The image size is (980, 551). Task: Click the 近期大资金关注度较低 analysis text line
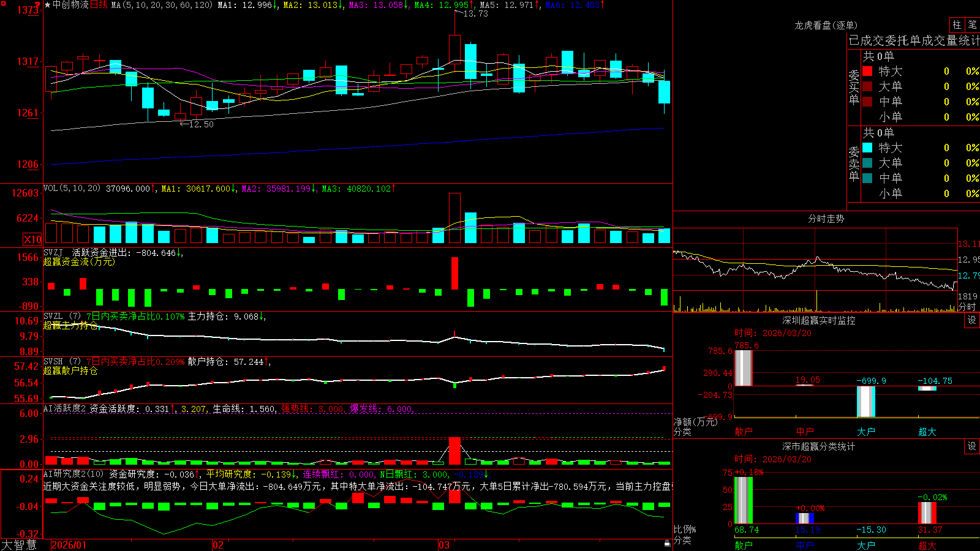pyautogui.click(x=358, y=486)
